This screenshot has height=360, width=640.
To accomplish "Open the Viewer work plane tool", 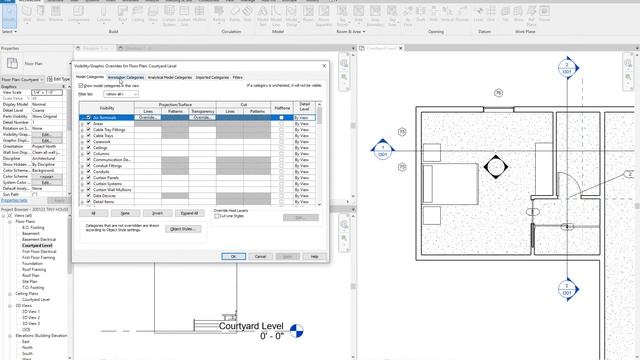I will click(x=544, y=14).
